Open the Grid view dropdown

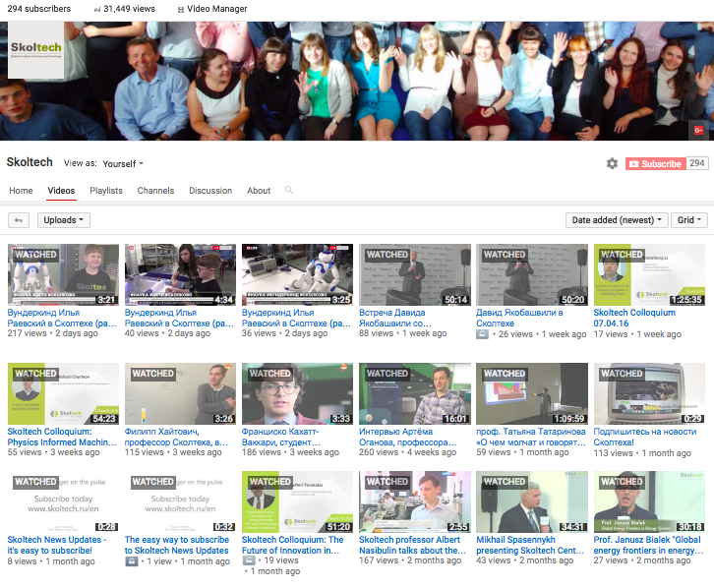688,220
